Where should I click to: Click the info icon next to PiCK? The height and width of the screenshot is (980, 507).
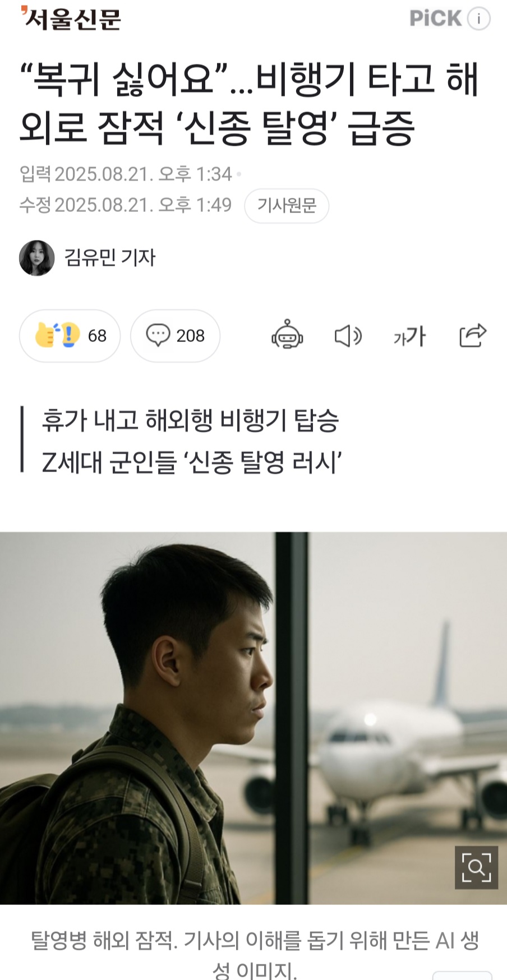478,19
